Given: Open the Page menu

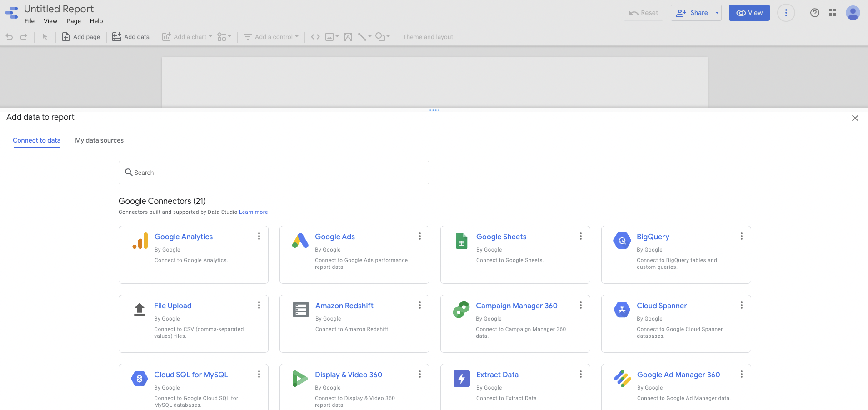Looking at the screenshot, I should click(74, 21).
